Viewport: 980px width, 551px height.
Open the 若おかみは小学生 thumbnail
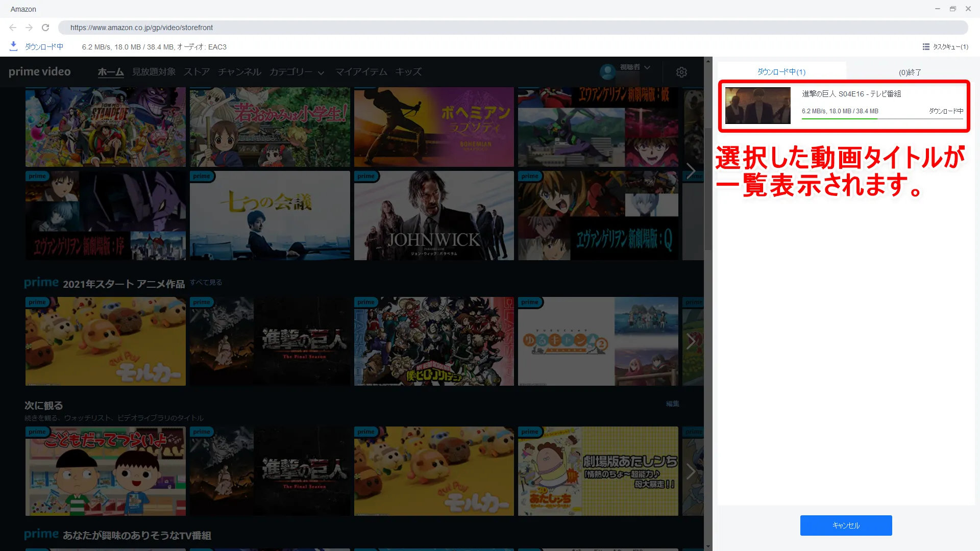[x=270, y=127]
